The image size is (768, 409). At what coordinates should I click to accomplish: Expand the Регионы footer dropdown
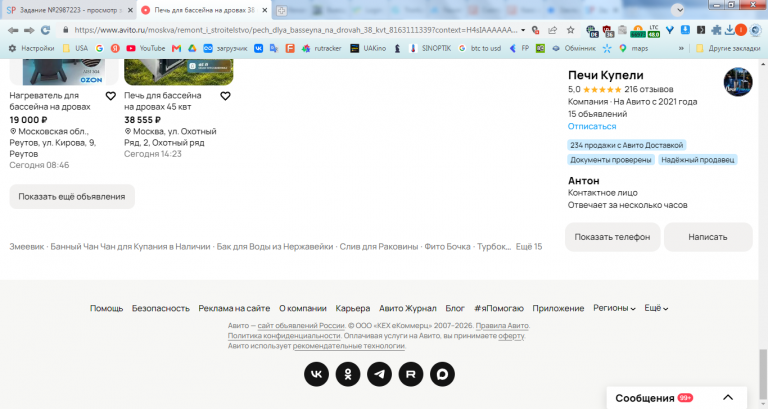614,308
